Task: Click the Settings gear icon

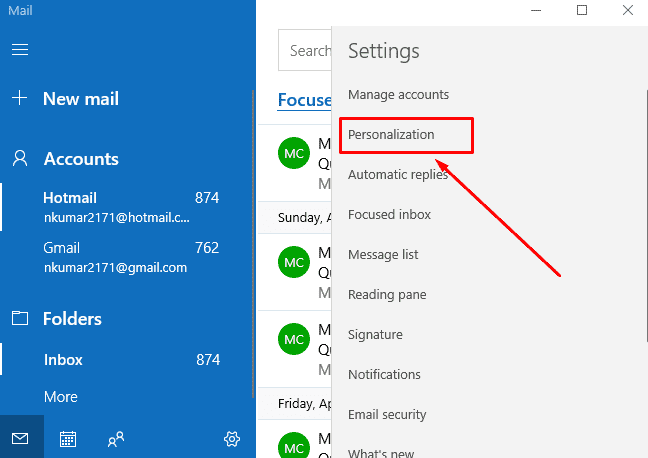Action: click(232, 438)
